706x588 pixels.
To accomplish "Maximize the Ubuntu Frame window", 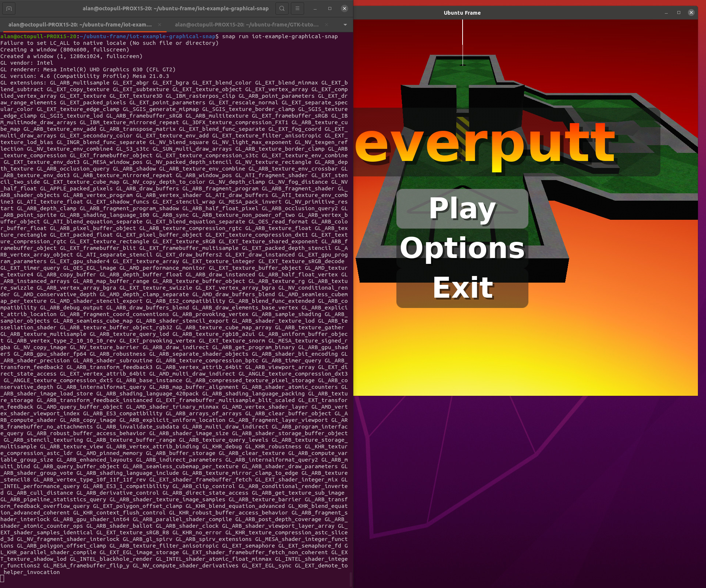I will [679, 13].
